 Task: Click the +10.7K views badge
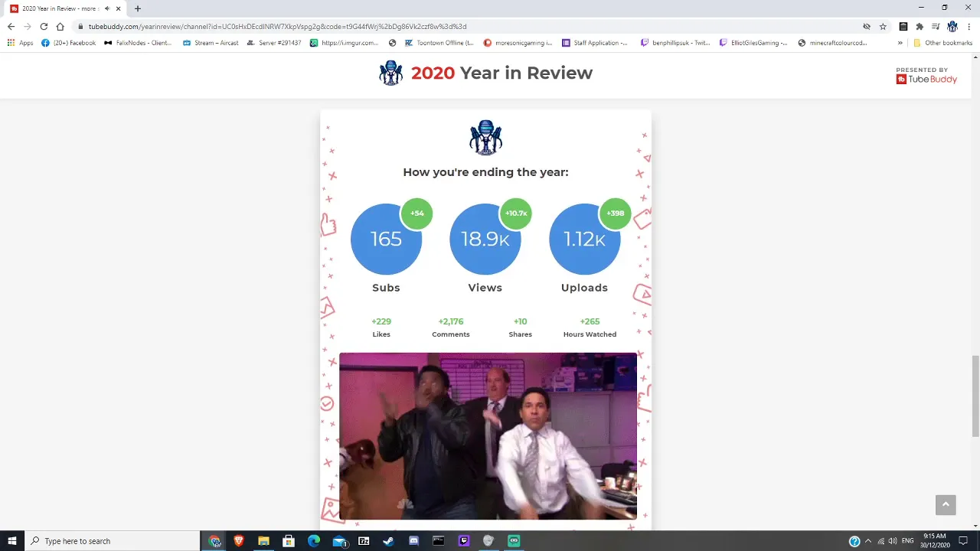[516, 214]
